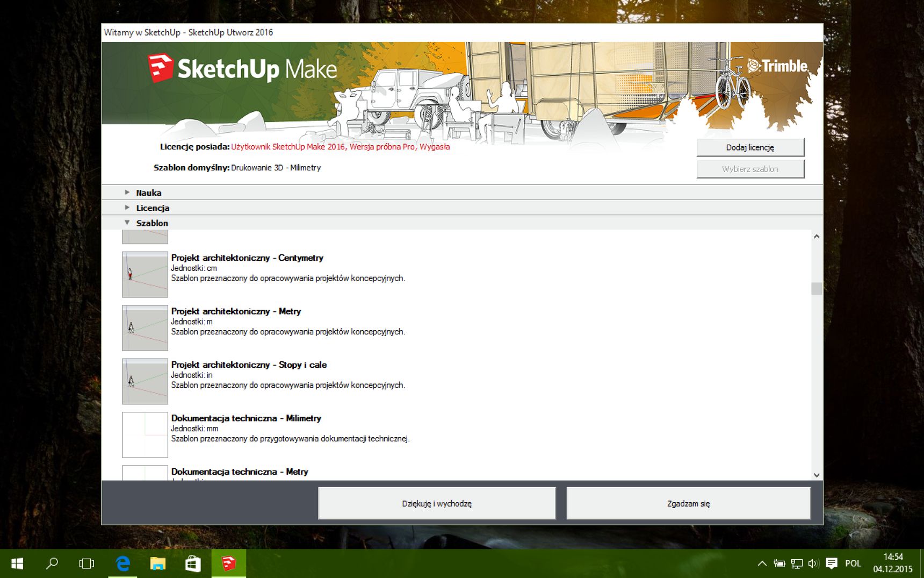Select Projekt architektoniczny Metry thumbnail
Image resolution: width=924 pixels, height=578 pixels.
[x=145, y=328]
